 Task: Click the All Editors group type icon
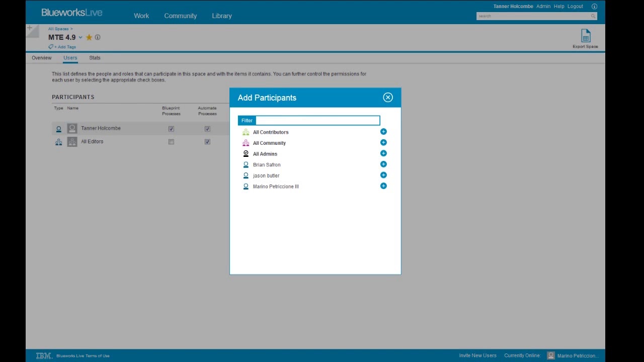point(58,142)
